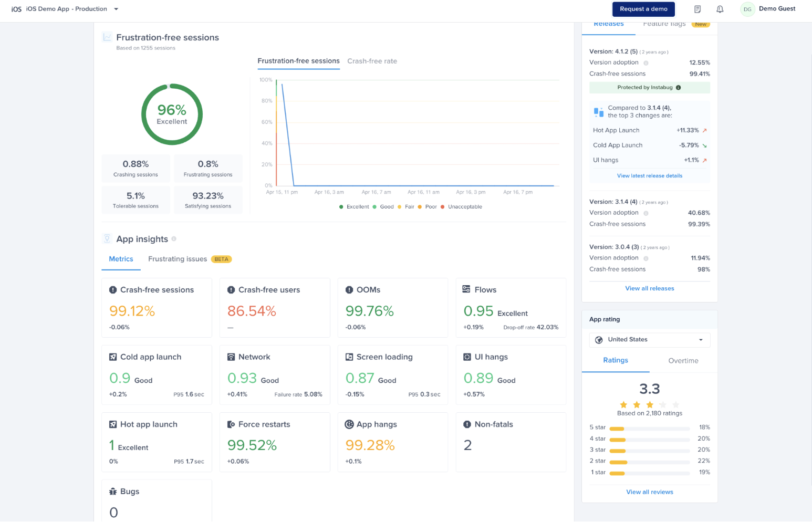Click the Flows card icon
This screenshot has width=812, height=522.
click(x=466, y=289)
